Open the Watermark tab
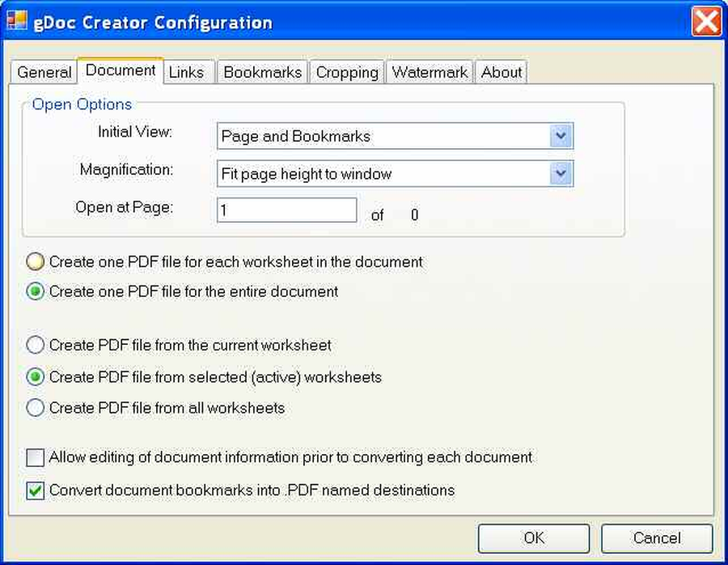The height and width of the screenshot is (565, 728). (x=430, y=72)
